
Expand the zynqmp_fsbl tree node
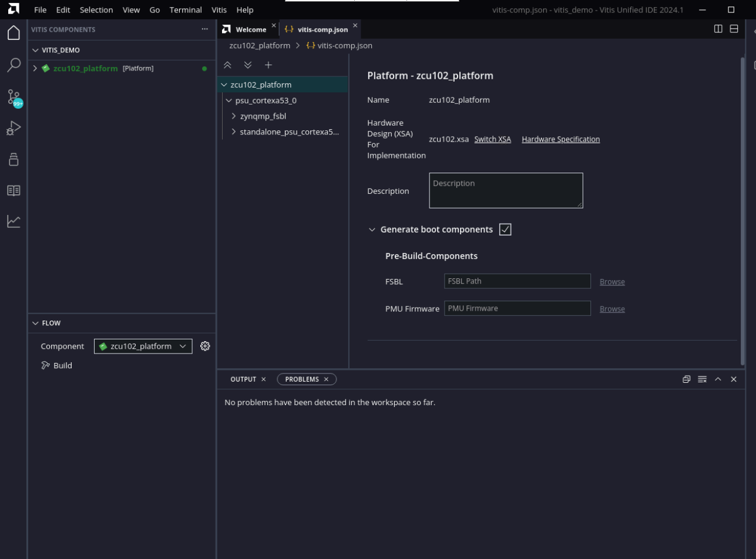(234, 116)
